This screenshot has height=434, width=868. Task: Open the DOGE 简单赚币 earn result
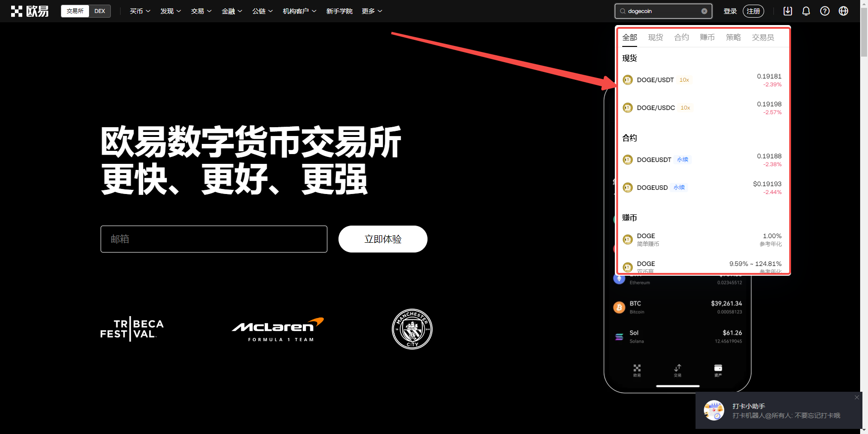703,240
